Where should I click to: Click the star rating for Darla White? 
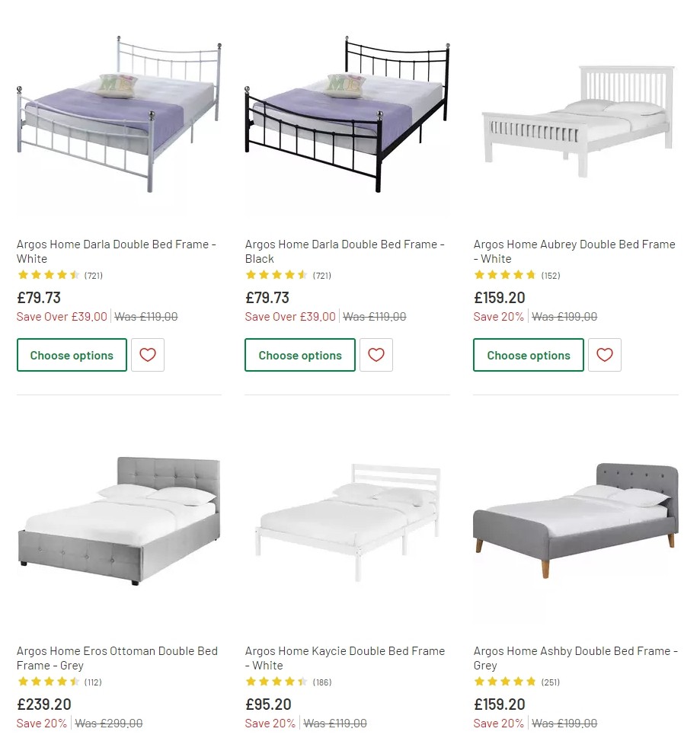[x=48, y=274]
